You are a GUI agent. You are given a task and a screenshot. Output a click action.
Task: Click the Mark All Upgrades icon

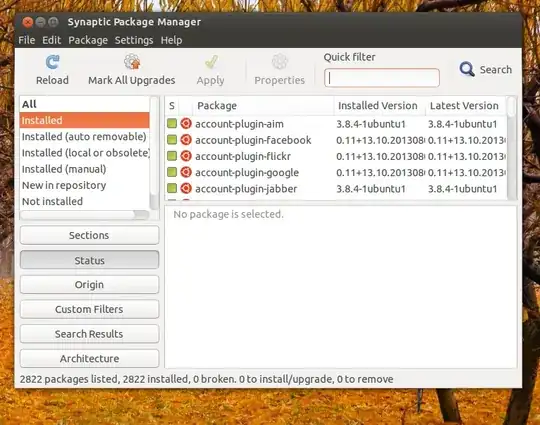click(x=132, y=62)
